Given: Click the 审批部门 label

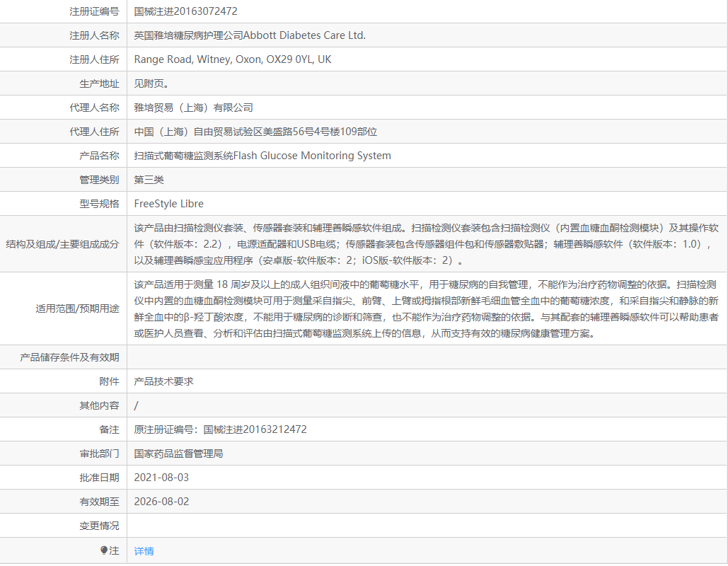Looking at the screenshot, I should (x=99, y=454).
